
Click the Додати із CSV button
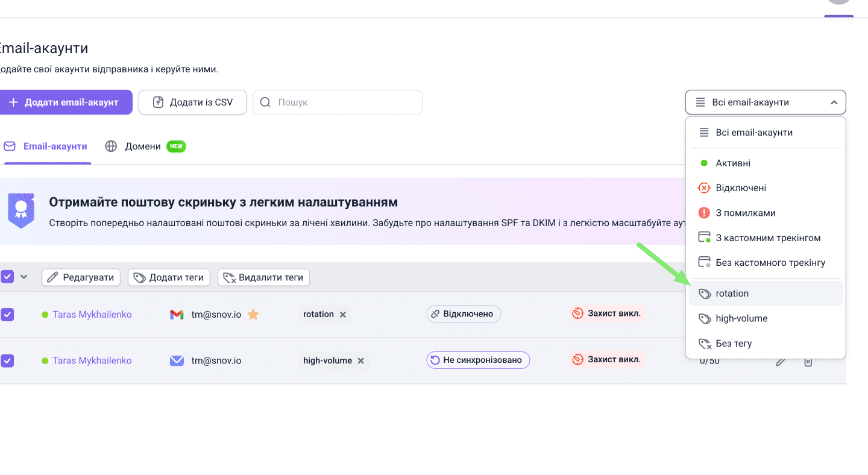pyautogui.click(x=192, y=102)
